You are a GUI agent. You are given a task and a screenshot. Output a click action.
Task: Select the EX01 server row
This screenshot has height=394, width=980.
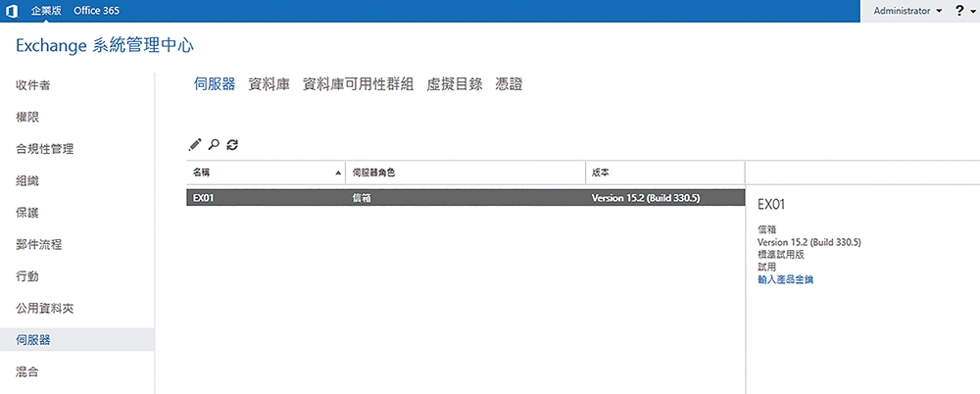[x=465, y=198]
